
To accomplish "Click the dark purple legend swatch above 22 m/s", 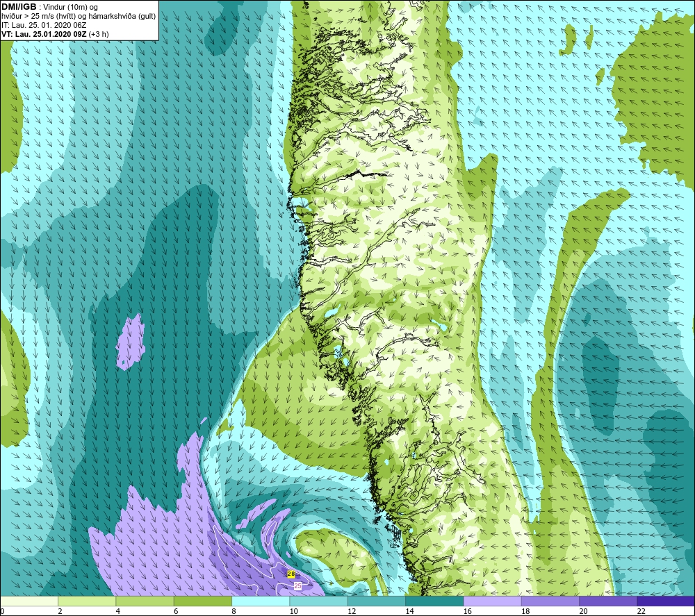I will [666, 601].
